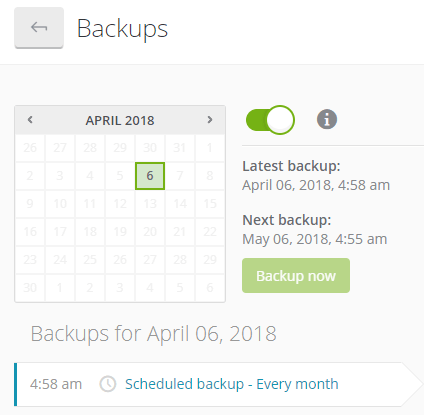Open Scheduled backup - Every month link
Viewport: 424px width, 415px height.
point(232,384)
